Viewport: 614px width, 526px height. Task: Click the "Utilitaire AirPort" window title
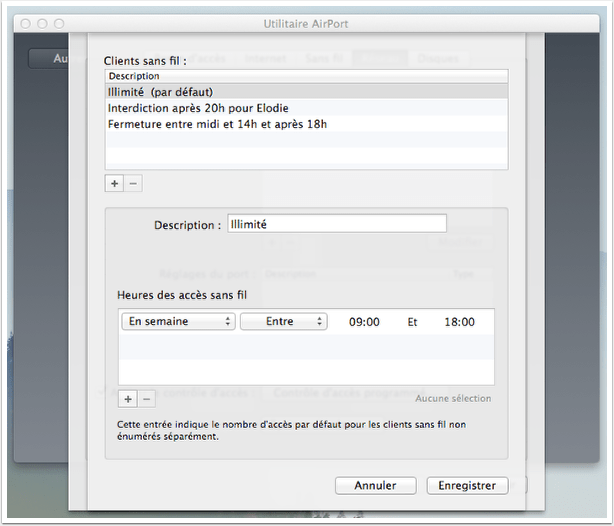[305, 22]
